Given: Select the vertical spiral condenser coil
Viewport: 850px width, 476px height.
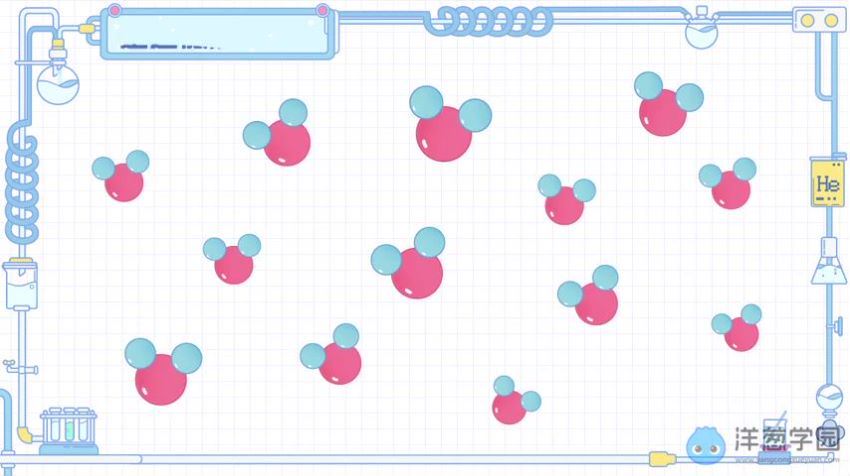Looking at the screenshot, I should (22, 186).
